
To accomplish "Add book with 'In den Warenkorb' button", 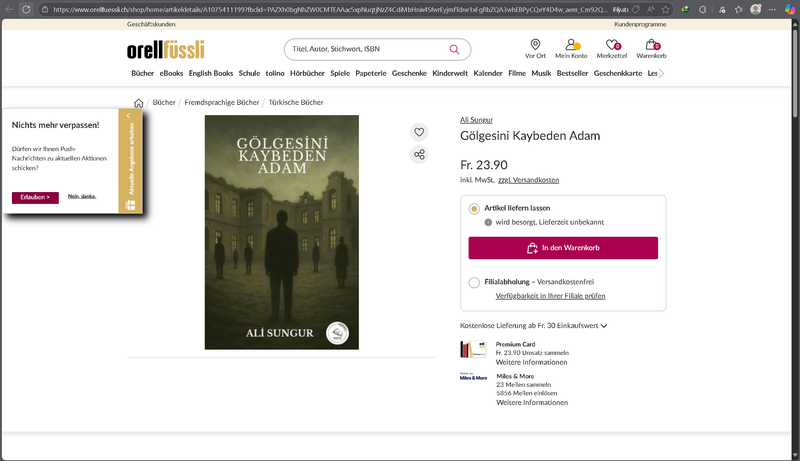I will click(563, 248).
